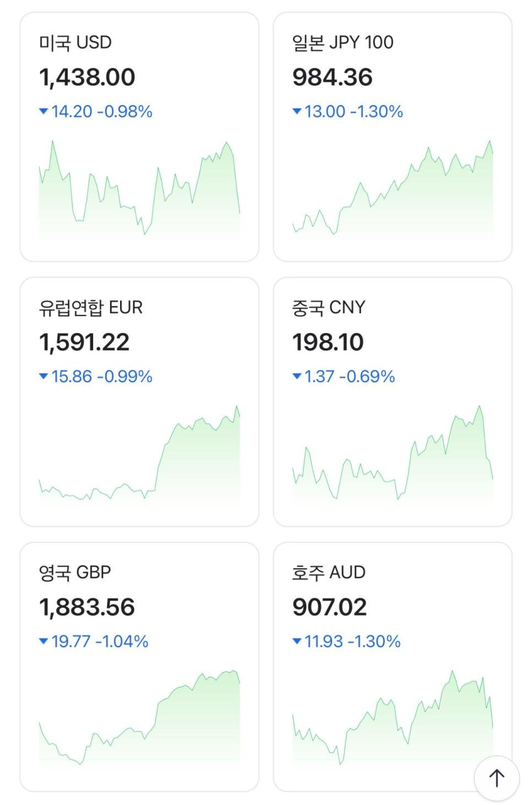Open the 미국 USD exchange rate title
Screen dimensions: 532x805
coord(75,42)
